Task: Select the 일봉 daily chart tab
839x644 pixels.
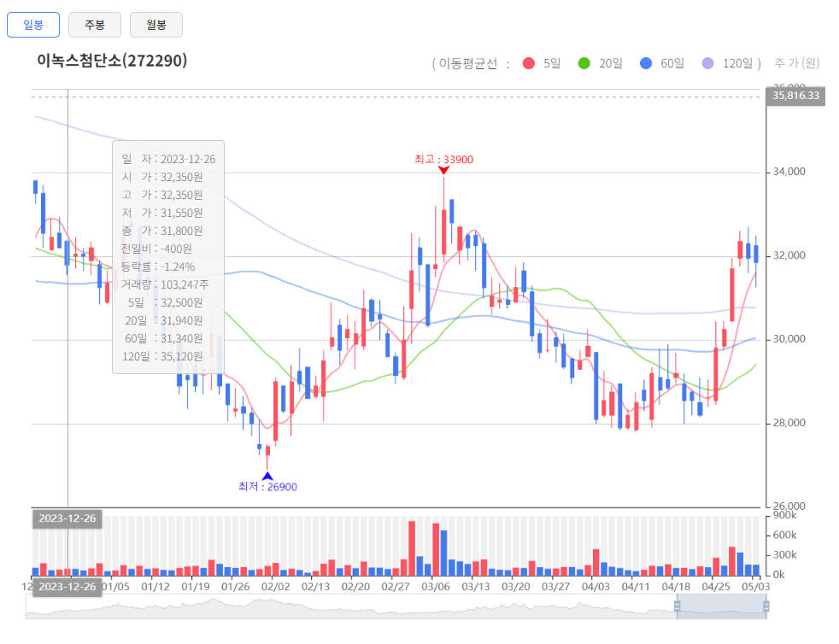Action: 33,25
